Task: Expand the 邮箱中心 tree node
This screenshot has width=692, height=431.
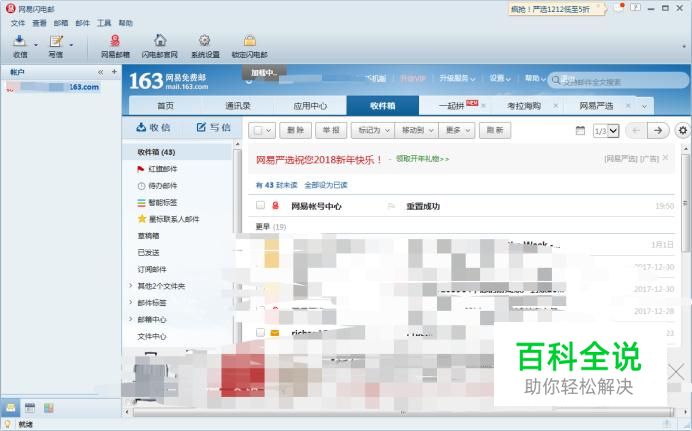Action: pos(131,319)
